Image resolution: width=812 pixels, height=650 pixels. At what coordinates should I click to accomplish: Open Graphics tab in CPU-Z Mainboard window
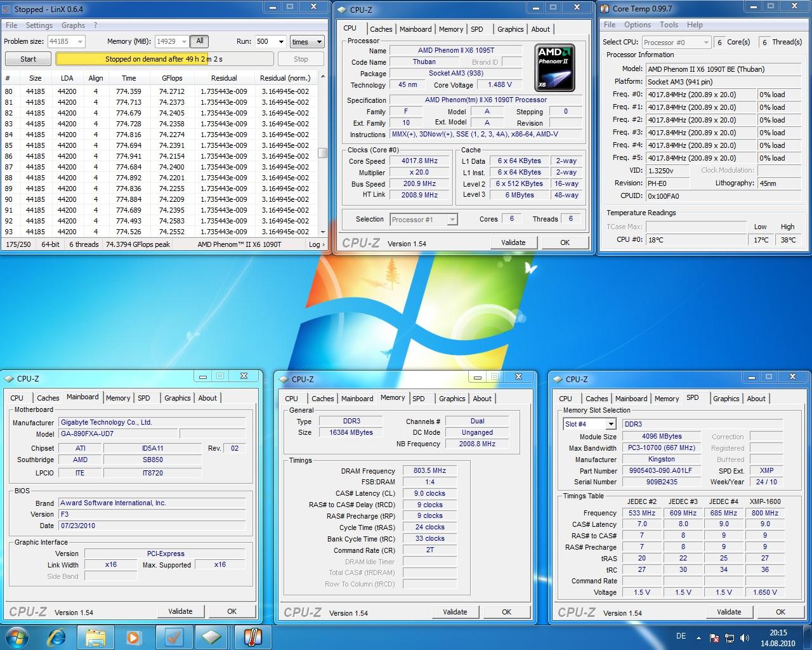[x=177, y=398]
